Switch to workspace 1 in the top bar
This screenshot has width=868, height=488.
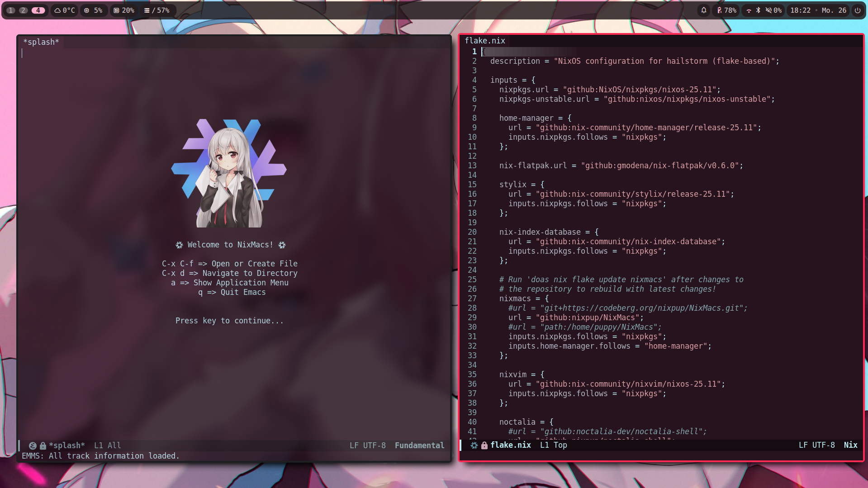[x=11, y=10]
